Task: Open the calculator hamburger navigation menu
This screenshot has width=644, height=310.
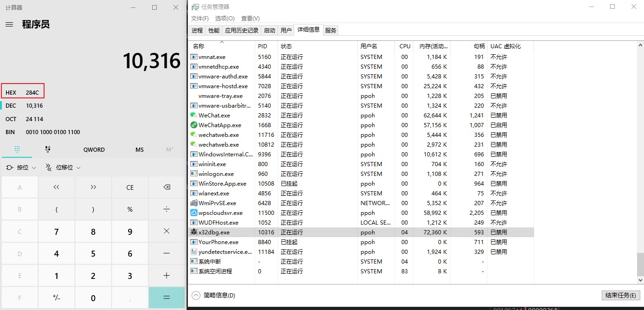Action: (9, 25)
